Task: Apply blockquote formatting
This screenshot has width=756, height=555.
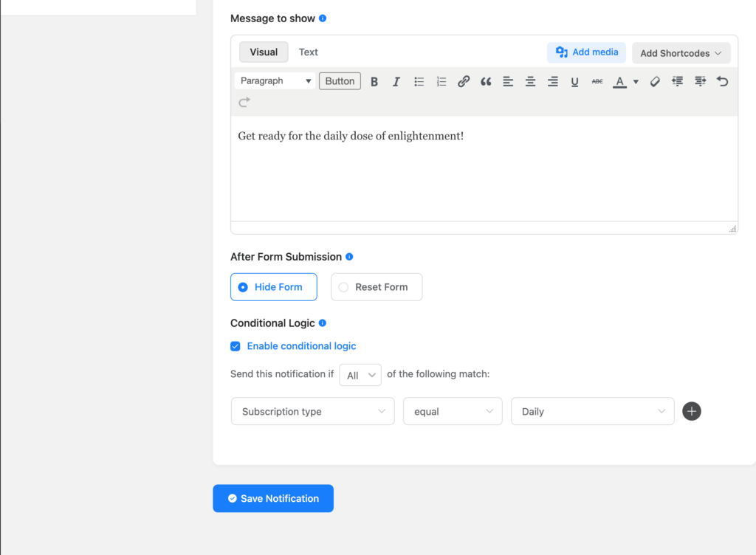Action: [x=486, y=81]
